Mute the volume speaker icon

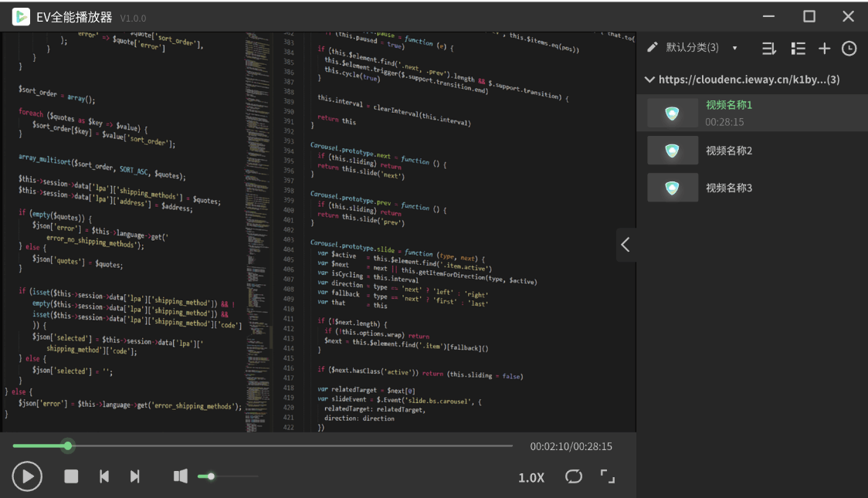coord(181,476)
